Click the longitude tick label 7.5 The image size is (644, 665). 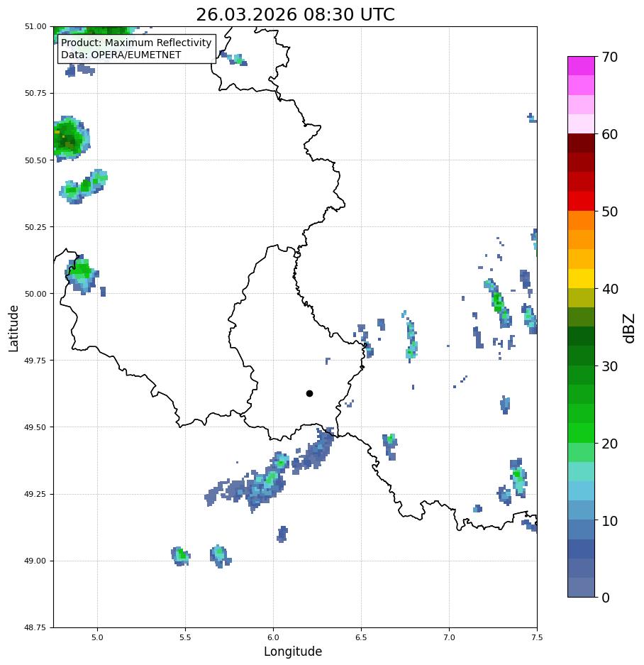coord(537,637)
